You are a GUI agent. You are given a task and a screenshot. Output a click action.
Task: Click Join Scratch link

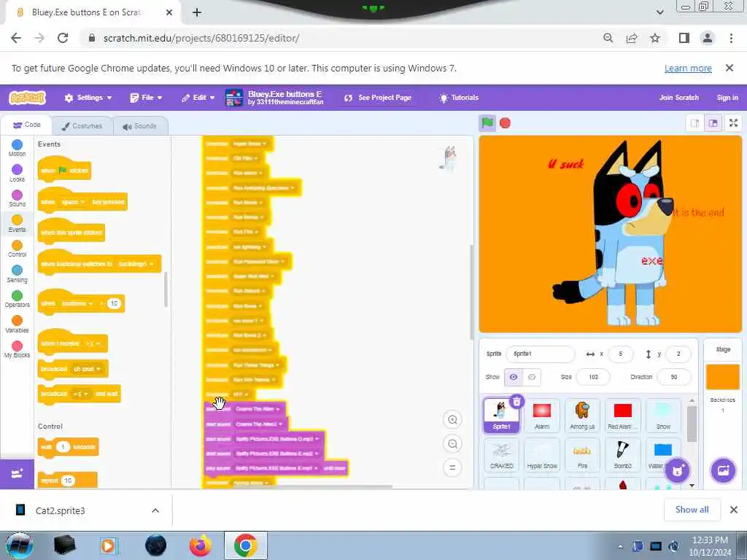tap(679, 98)
